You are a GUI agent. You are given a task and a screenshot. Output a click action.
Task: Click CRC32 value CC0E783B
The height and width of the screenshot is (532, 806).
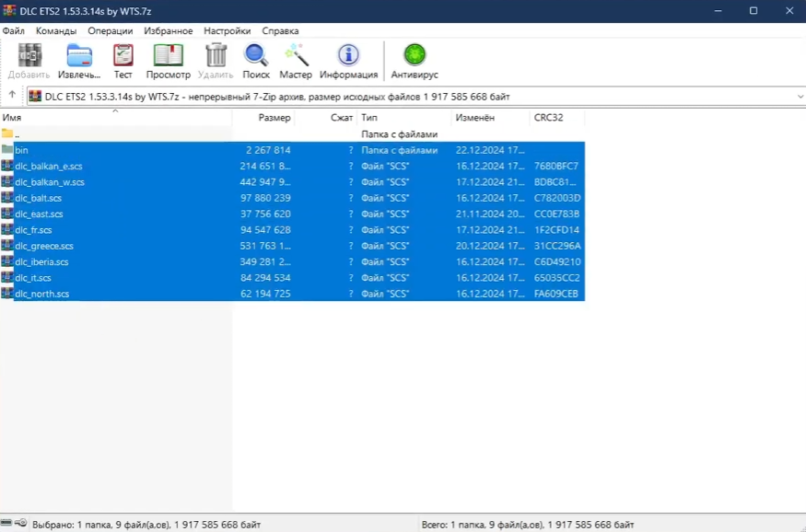coord(556,214)
